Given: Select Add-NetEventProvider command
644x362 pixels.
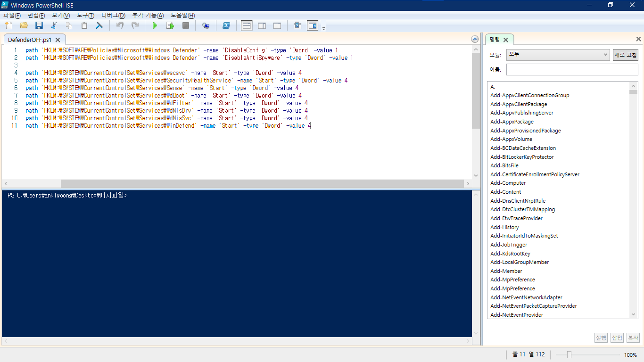Looking at the screenshot, I should (x=517, y=315).
